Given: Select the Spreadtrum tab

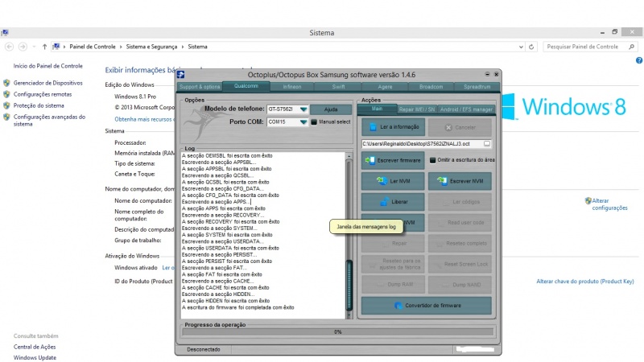Looking at the screenshot, I should click(477, 87).
